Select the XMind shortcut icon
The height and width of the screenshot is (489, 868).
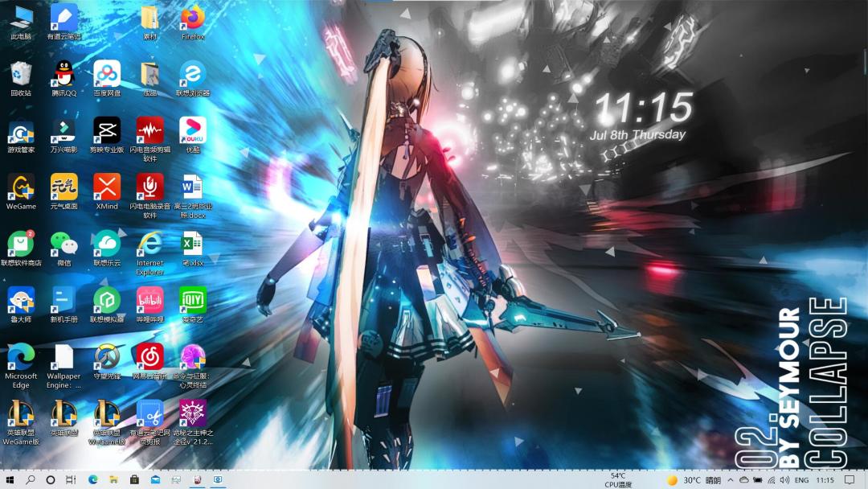[107, 190]
